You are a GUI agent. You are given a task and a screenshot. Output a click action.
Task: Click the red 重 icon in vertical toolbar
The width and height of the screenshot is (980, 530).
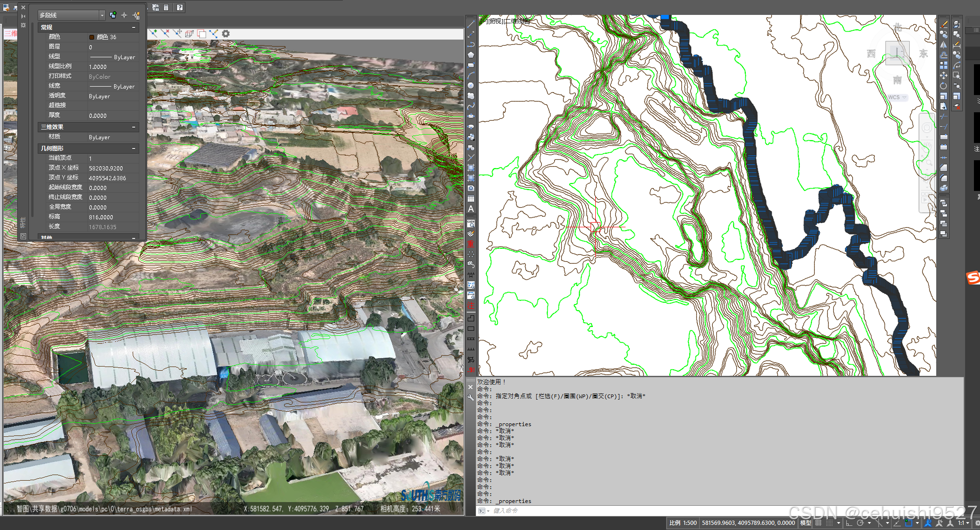pos(471,244)
